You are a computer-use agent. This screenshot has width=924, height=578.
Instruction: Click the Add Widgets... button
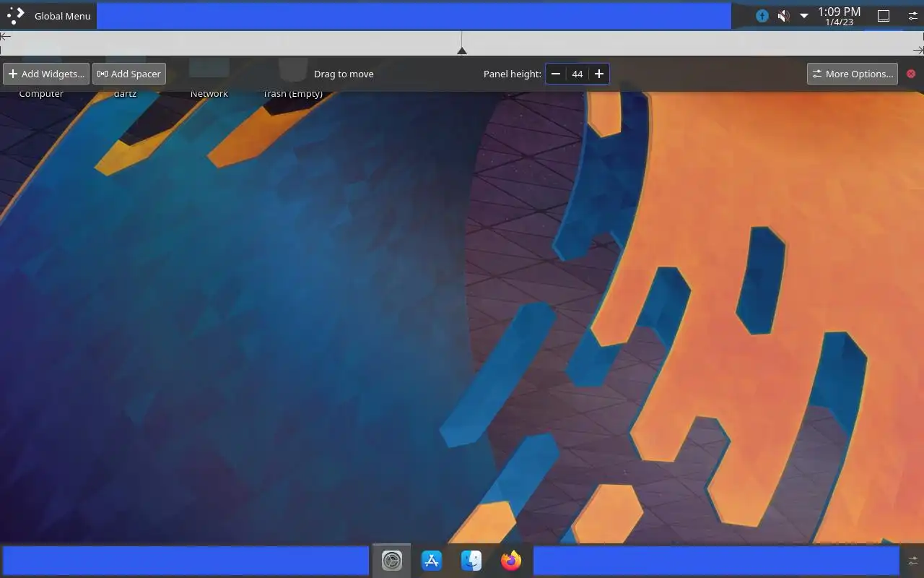point(46,74)
